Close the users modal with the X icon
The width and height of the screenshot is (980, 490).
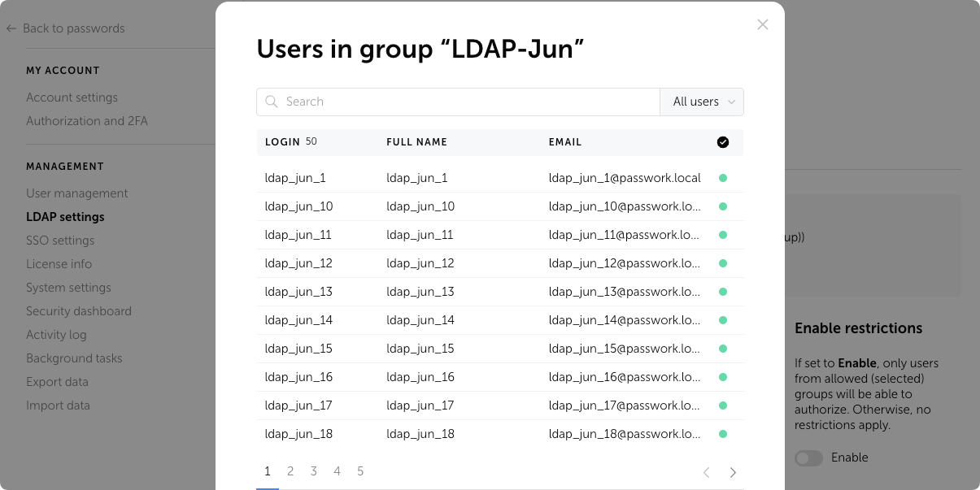(762, 24)
